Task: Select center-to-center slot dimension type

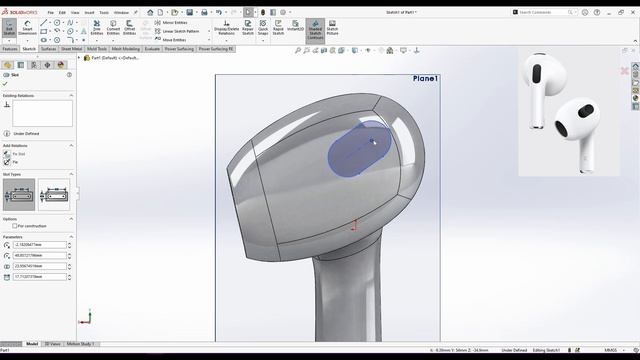Action: (x=19, y=195)
